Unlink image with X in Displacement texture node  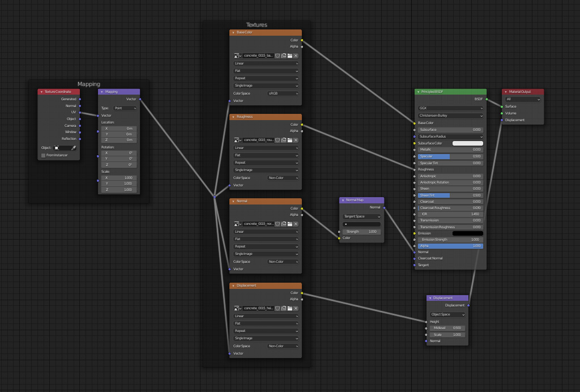pos(296,308)
